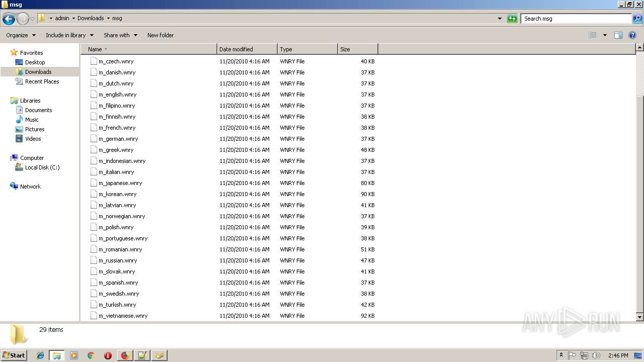The image size is (644, 362).
Task: Select the m_japanese.wnry file name
Action: tap(120, 183)
